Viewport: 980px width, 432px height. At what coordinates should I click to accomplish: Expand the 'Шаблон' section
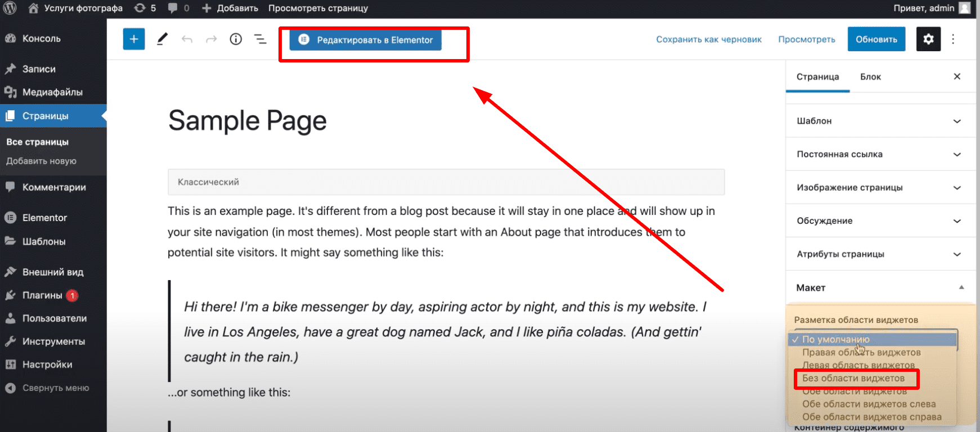pyautogui.click(x=880, y=121)
